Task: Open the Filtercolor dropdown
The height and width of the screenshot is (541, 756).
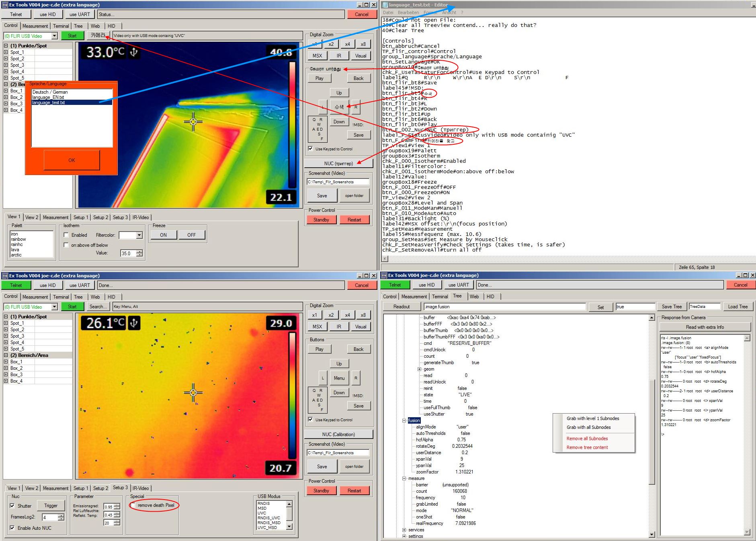Action: [139, 235]
